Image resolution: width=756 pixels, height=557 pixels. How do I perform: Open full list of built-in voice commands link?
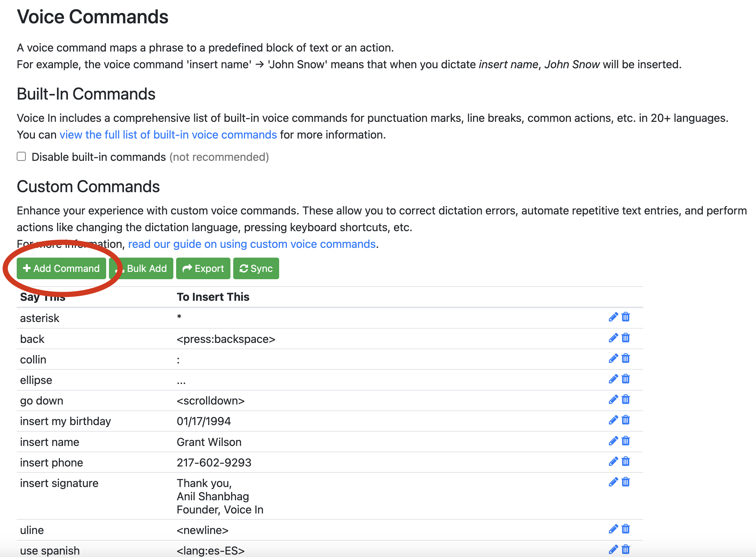coord(168,135)
